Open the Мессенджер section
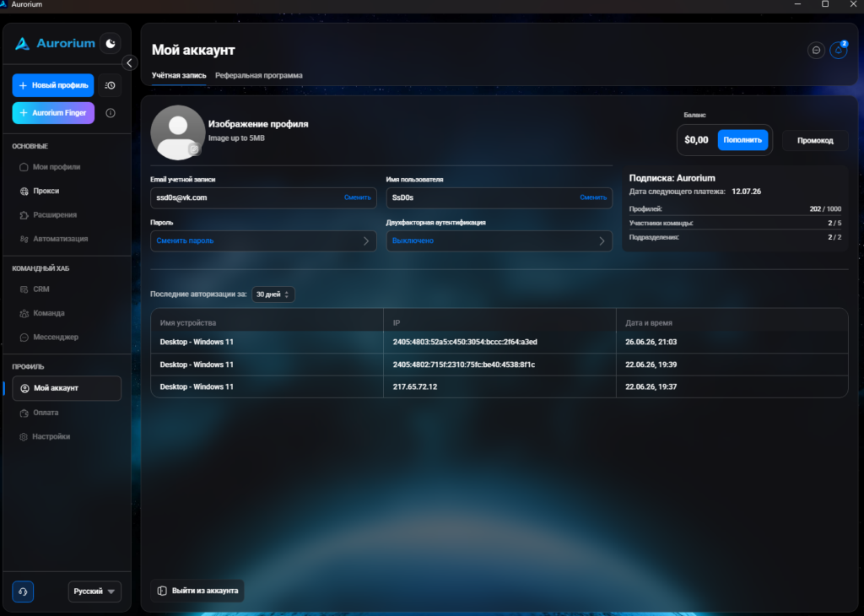The height and width of the screenshot is (616, 864). [x=56, y=338]
